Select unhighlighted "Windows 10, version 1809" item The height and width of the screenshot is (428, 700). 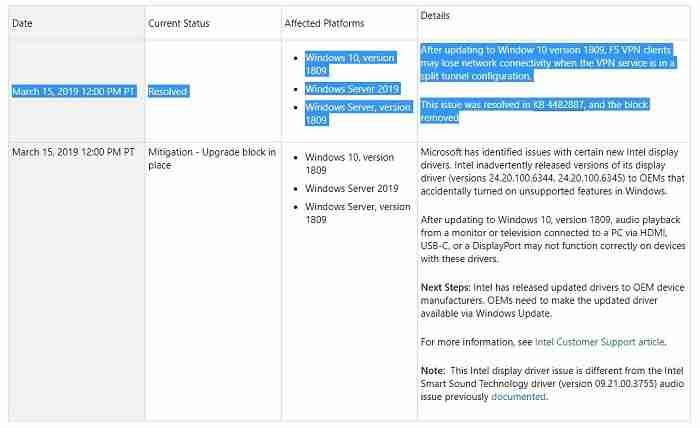point(350,163)
